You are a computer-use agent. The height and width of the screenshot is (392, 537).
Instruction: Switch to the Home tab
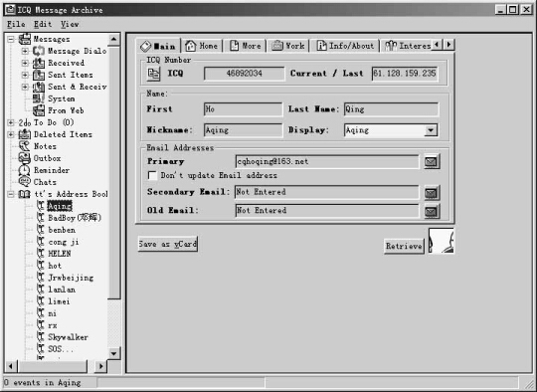pos(201,46)
